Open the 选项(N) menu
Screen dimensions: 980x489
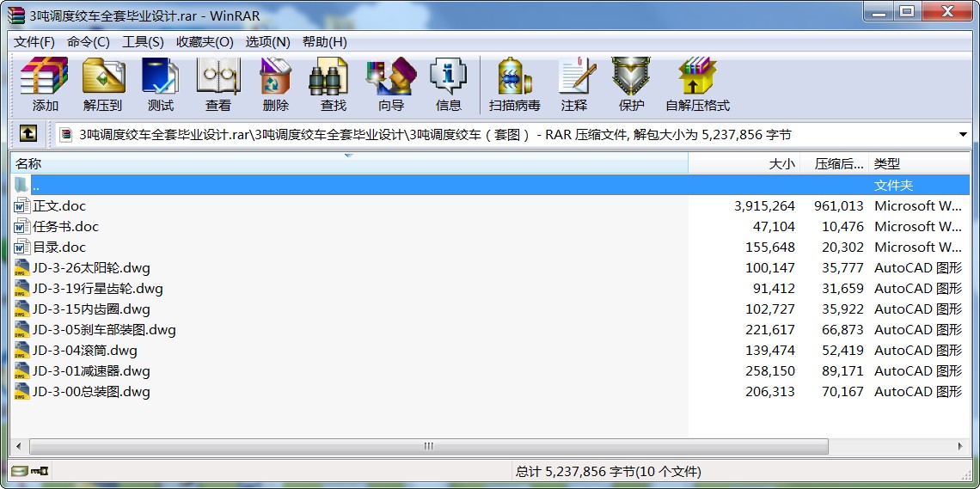pyautogui.click(x=267, y=42)
